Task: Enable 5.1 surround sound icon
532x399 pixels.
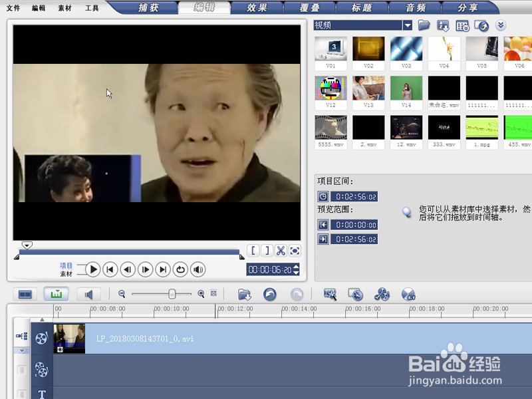Action: (x=408, y=294)
